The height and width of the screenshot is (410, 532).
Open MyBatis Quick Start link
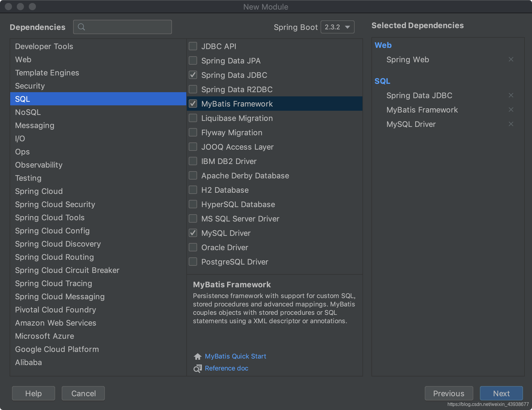pyautogui.click(x=235, y=356)
